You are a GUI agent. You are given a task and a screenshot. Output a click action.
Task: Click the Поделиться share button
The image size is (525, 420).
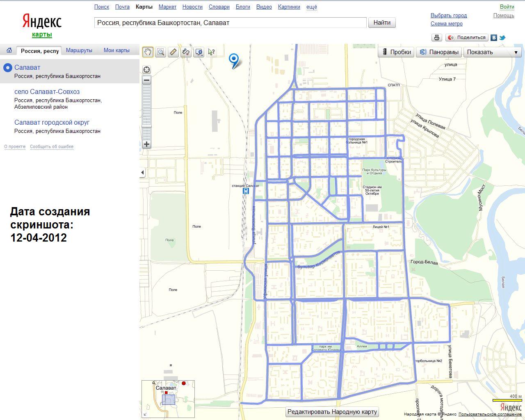click(467, 37)
